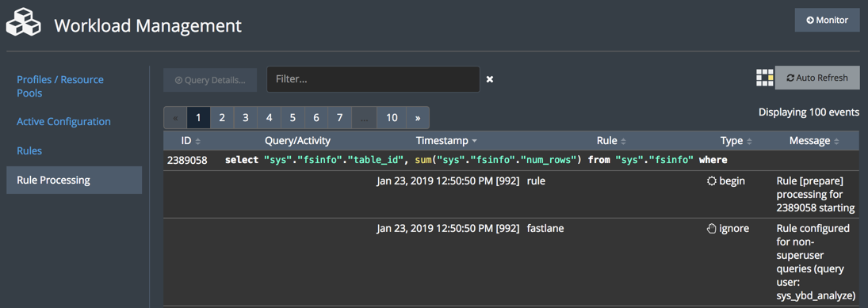Screen dimensions: 868x308
Task: Toggle Auto Refresh
Action: [817, 78]
